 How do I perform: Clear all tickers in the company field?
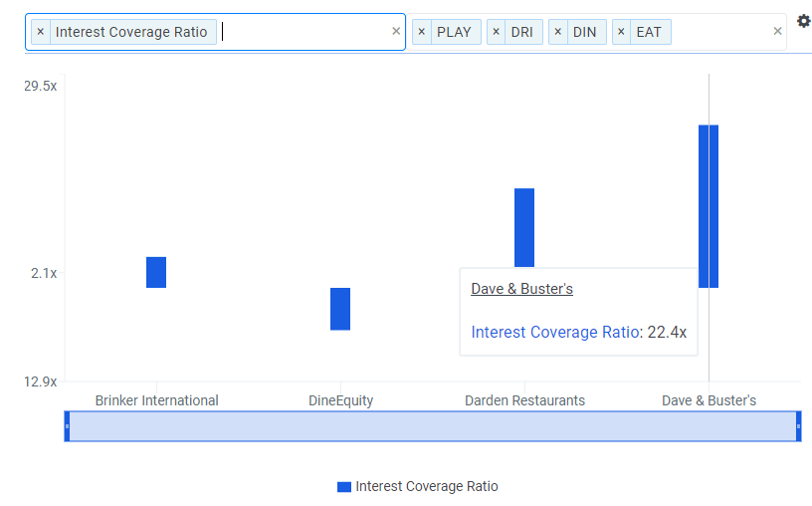click(777, 31)
